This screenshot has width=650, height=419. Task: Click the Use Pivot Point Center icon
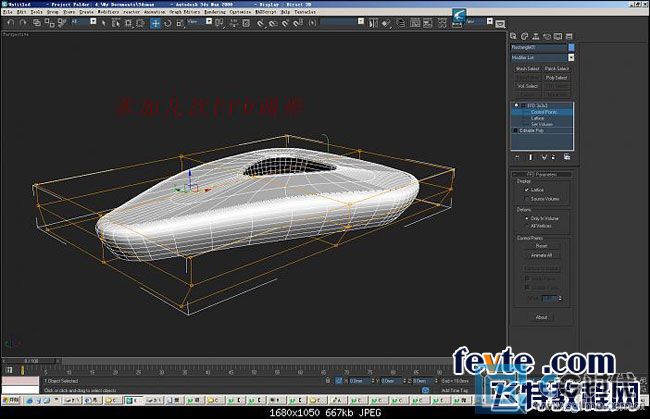(x=220, y=23)
